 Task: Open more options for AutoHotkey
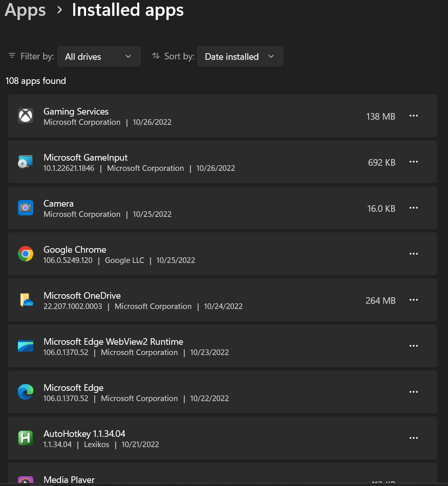coord(414,438)
